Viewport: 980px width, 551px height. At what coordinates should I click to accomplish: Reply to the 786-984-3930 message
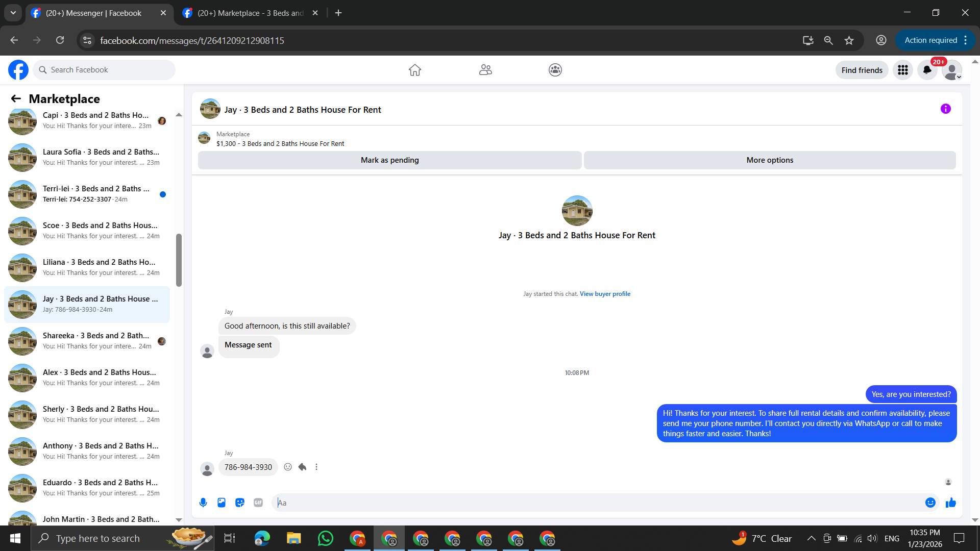tap(302, 467)
